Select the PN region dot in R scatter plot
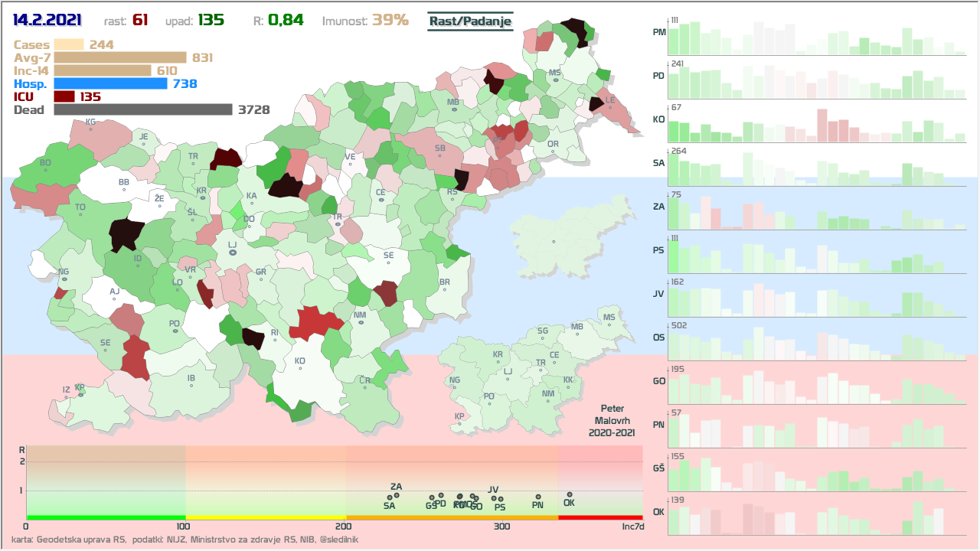The height and width of the screenshot is (551, 980). (x=537, y=497)
